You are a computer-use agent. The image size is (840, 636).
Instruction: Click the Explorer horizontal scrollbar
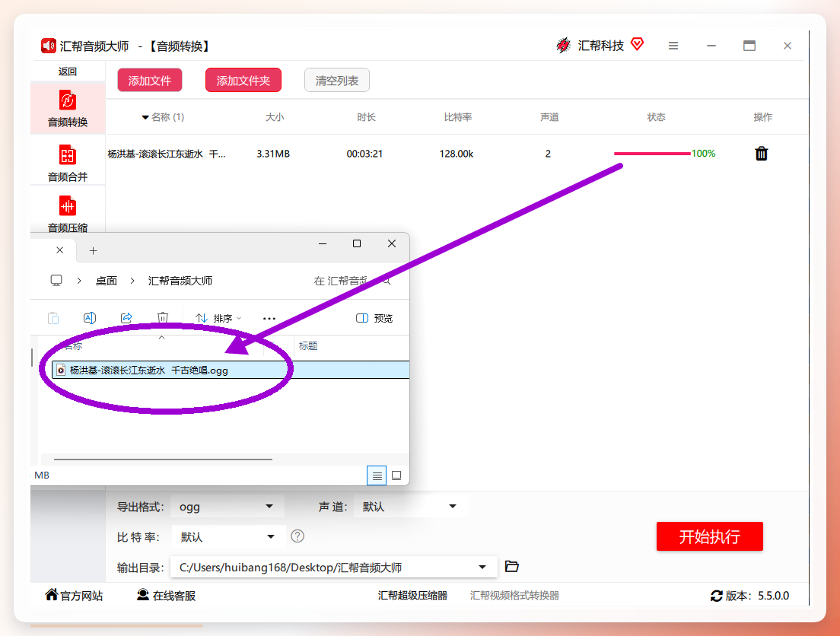pos(163,460)
